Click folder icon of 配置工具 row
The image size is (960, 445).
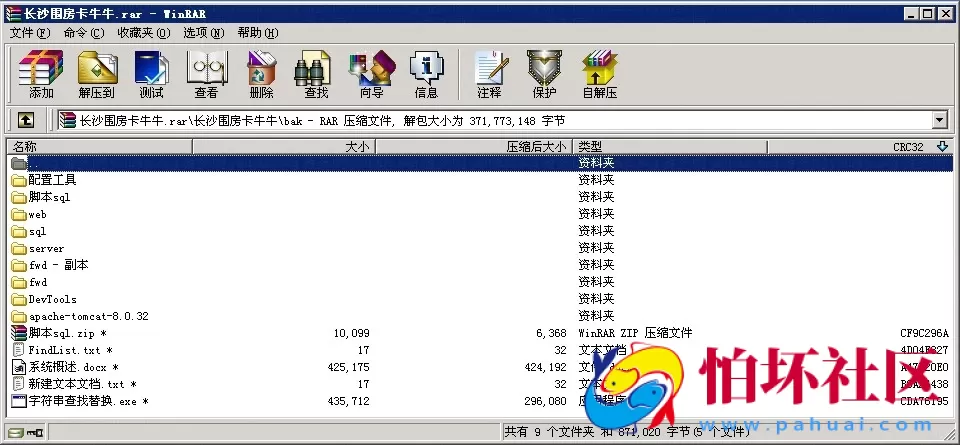[19, 181]
